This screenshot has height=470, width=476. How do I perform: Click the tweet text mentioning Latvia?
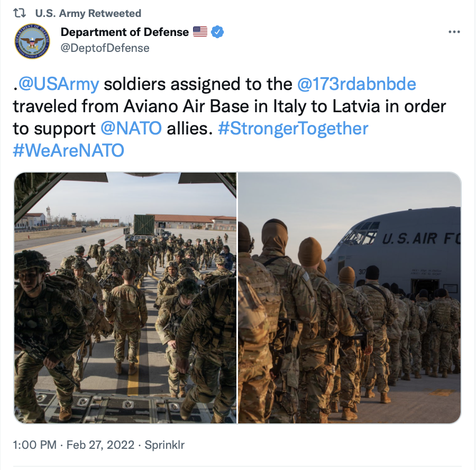[x=356, y=106]
